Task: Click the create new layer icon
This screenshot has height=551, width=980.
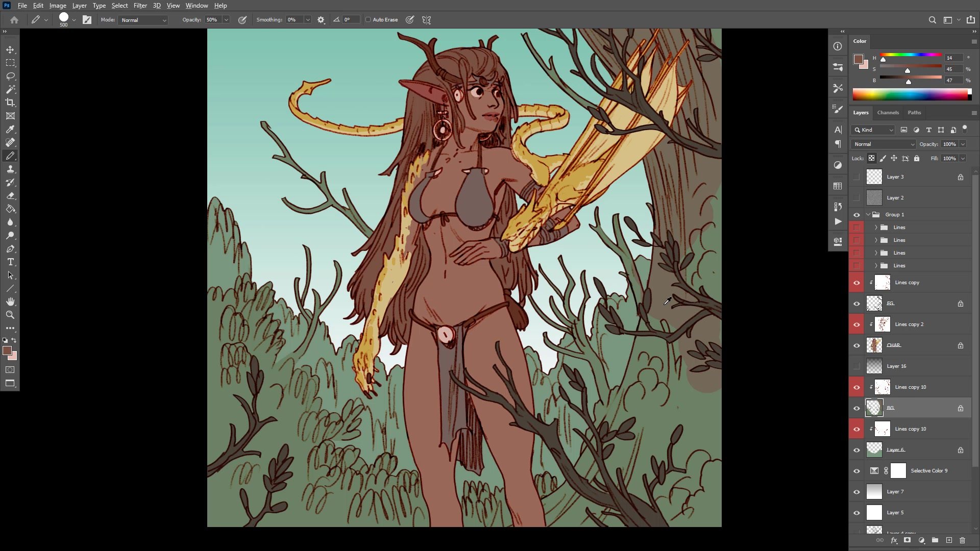Action: point(949,540)
